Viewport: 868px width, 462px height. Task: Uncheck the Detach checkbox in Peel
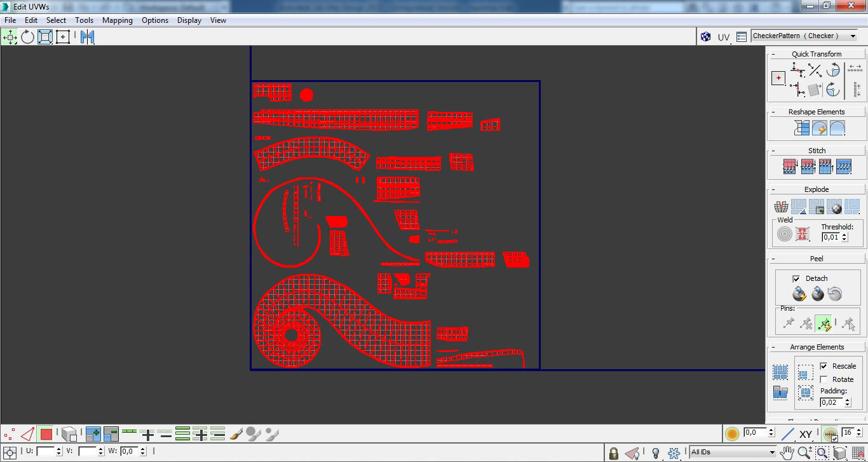[796, 278]
